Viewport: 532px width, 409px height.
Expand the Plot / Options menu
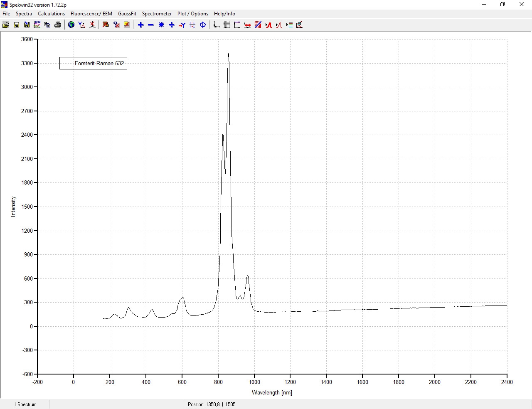tap(192, 14)
